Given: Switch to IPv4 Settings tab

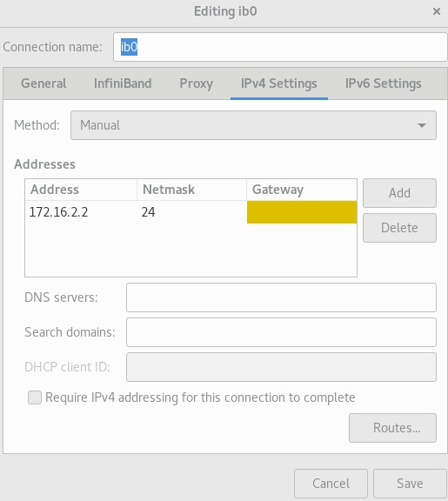Looking at the screenshot, I should coord(279,83).
